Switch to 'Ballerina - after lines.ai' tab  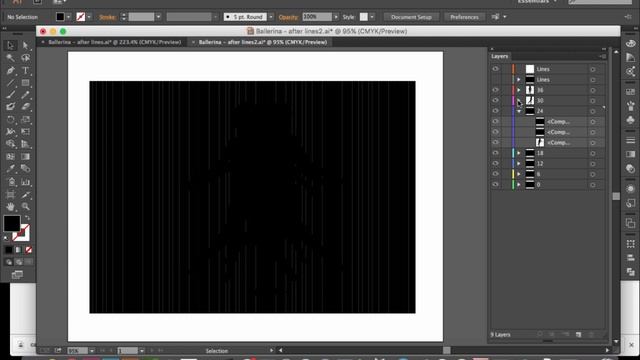coord(114,42)
